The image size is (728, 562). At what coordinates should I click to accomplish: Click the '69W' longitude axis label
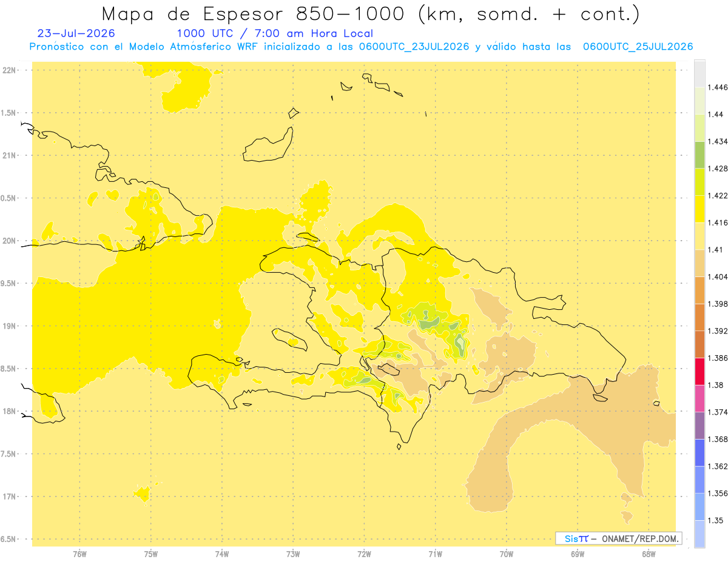[578, 554]
